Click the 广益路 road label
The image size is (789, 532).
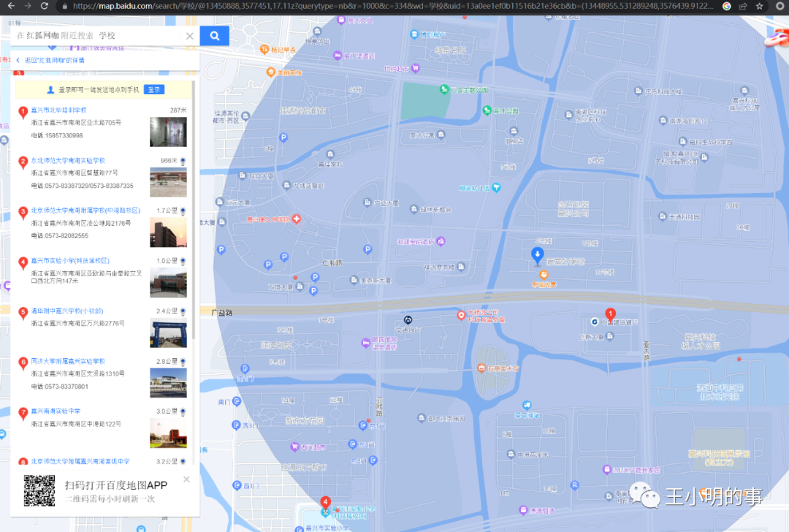click(222, 313)
